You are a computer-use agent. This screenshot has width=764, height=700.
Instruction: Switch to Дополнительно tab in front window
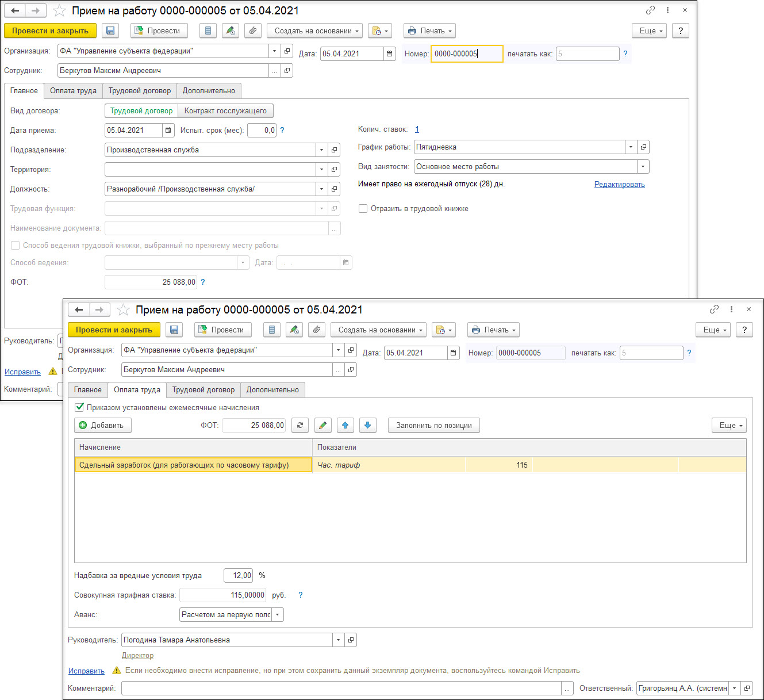click(272, 389)
